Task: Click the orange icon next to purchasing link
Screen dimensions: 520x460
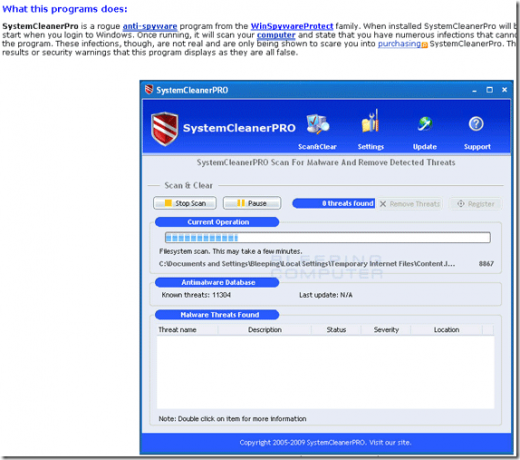Action: (x=424, y=45)
